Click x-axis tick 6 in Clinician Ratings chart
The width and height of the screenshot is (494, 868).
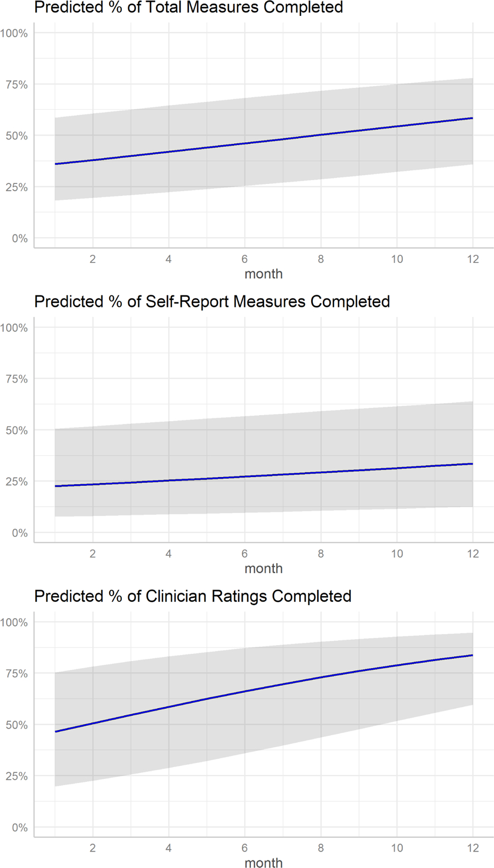(x=245, y=848)
